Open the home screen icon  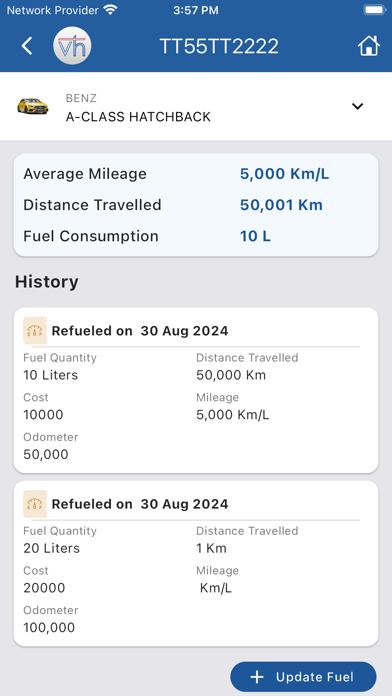[x=369, y=46]
